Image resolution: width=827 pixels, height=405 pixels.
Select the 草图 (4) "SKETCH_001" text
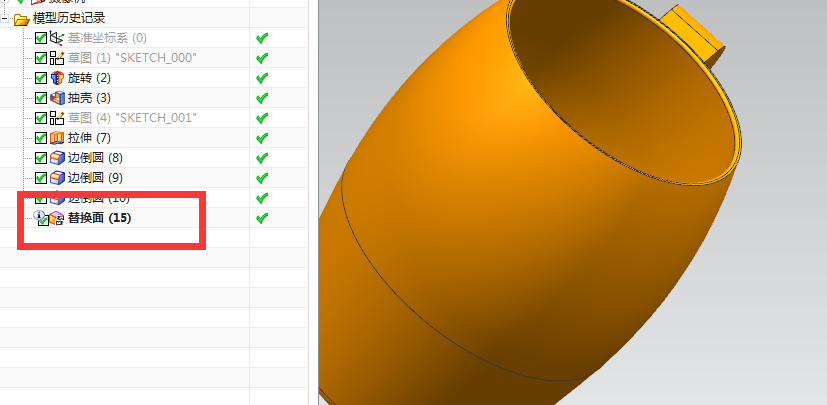[132, 118]
